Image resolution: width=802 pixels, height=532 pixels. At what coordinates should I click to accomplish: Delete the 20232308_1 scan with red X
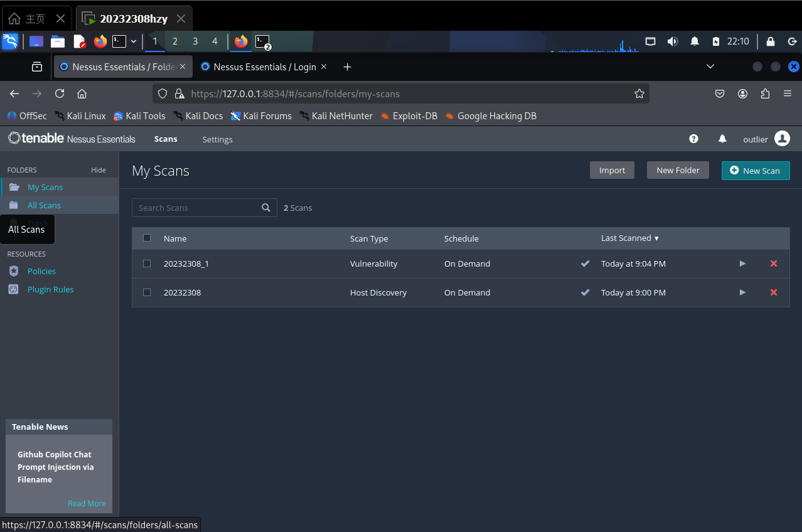point(774,263)
